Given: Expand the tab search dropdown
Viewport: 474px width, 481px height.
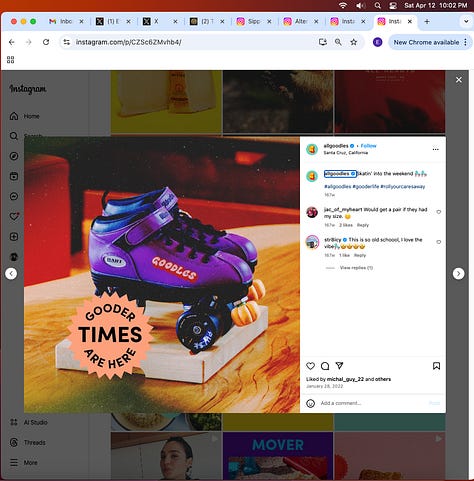Looking at the screenshot, I should click(466, 21).
